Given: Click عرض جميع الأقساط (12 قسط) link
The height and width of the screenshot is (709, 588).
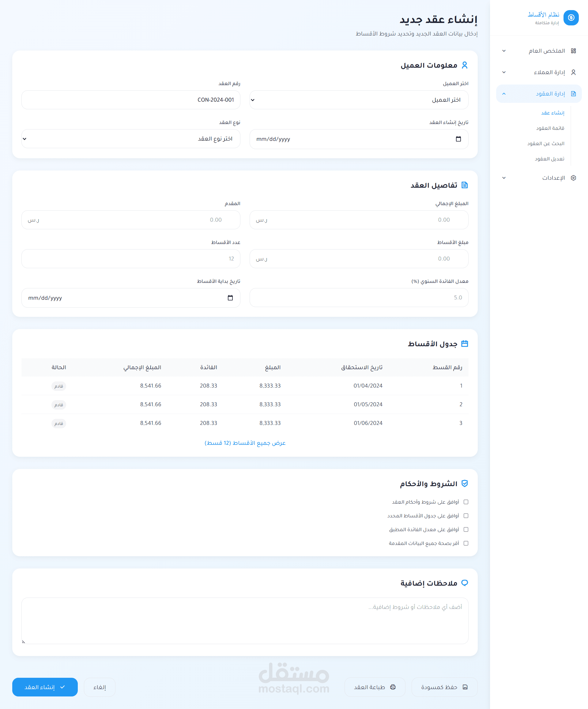Looking at the screenshot, I should pyautogui.click(x=245, y=443).
